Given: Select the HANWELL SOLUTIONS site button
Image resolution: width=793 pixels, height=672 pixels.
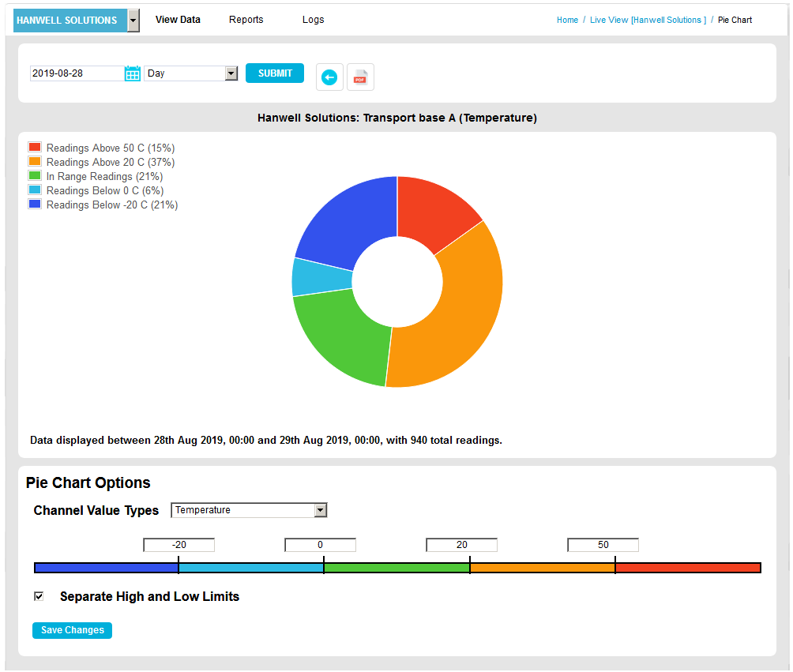Looking at the screenshot, I should tap(70, 21).
